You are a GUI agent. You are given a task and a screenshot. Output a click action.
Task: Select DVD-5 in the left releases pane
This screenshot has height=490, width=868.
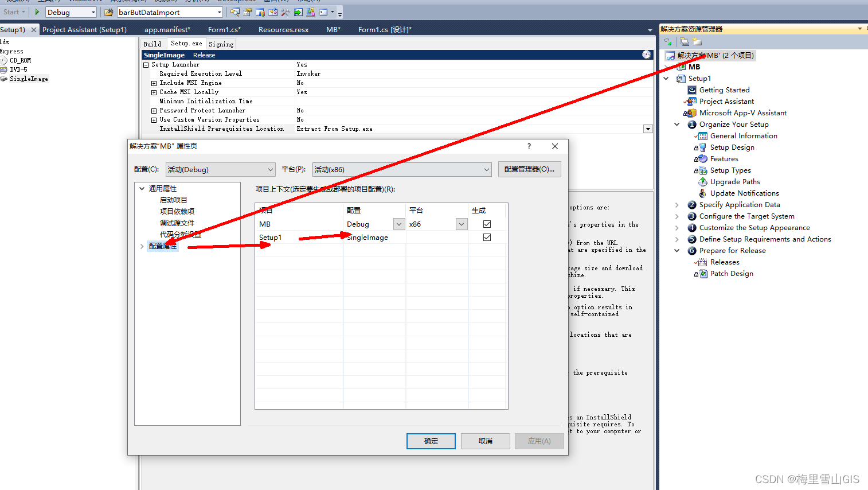point(18,69)
